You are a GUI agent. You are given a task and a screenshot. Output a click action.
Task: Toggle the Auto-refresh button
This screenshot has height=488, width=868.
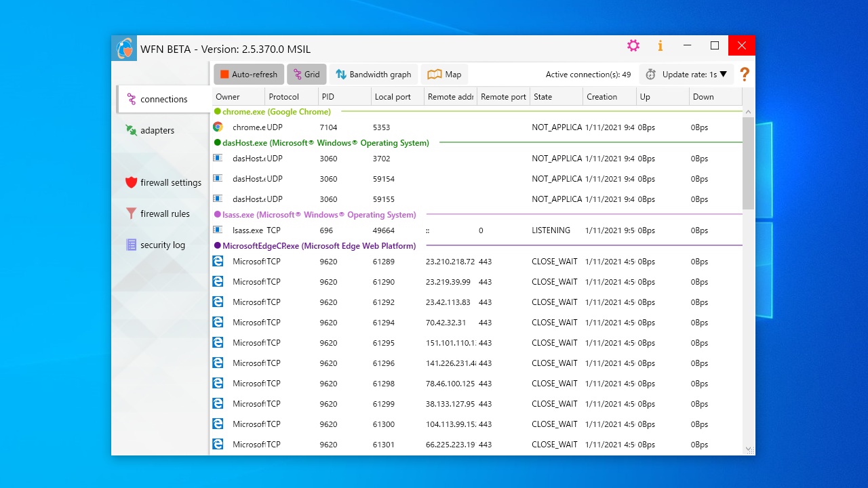(249, 75)
